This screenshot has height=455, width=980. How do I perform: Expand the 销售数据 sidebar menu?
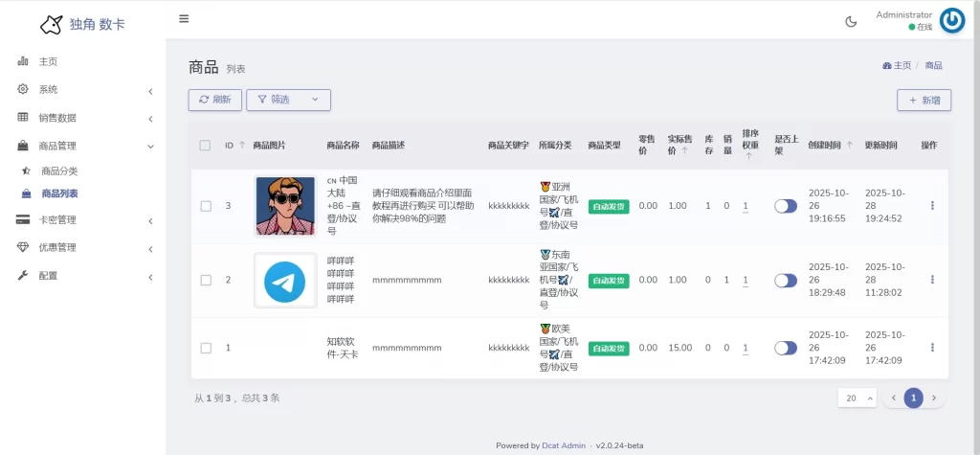tap(84, 118)
